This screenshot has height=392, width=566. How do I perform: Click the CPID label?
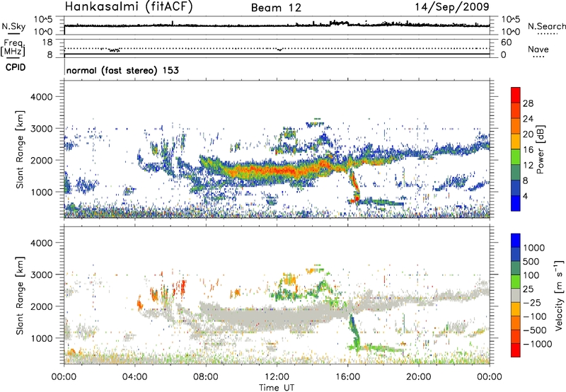click(x=16, y=67)
